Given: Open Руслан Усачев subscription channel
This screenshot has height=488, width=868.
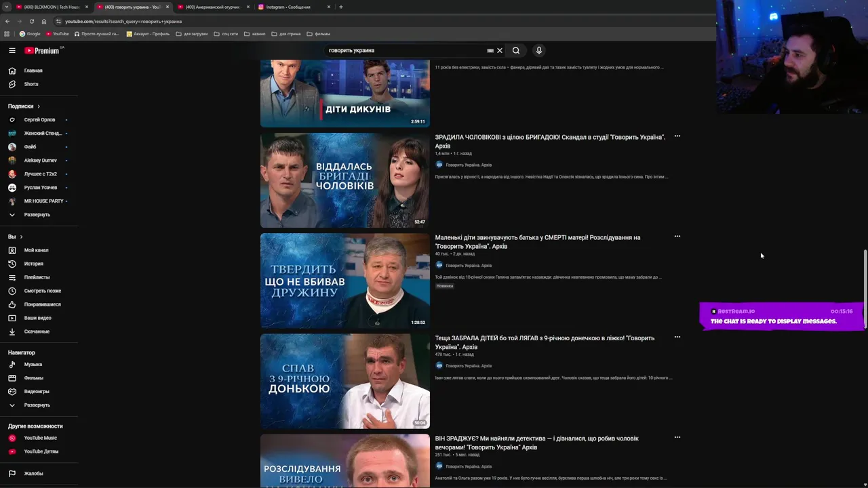Looking at the screenshot, I should pos(39,188).
